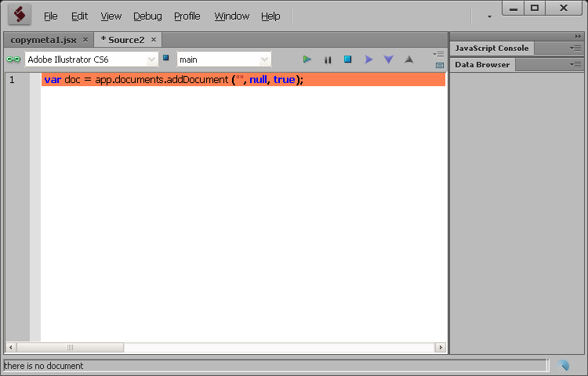Step out using the up arrow icon

click(408, 60)
